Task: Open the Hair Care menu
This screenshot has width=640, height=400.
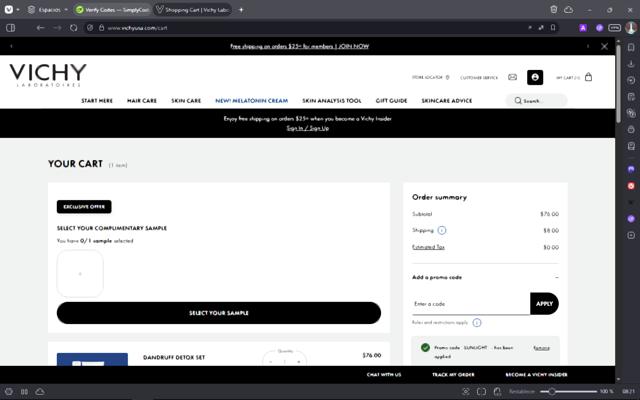Action: pos(142,100)
